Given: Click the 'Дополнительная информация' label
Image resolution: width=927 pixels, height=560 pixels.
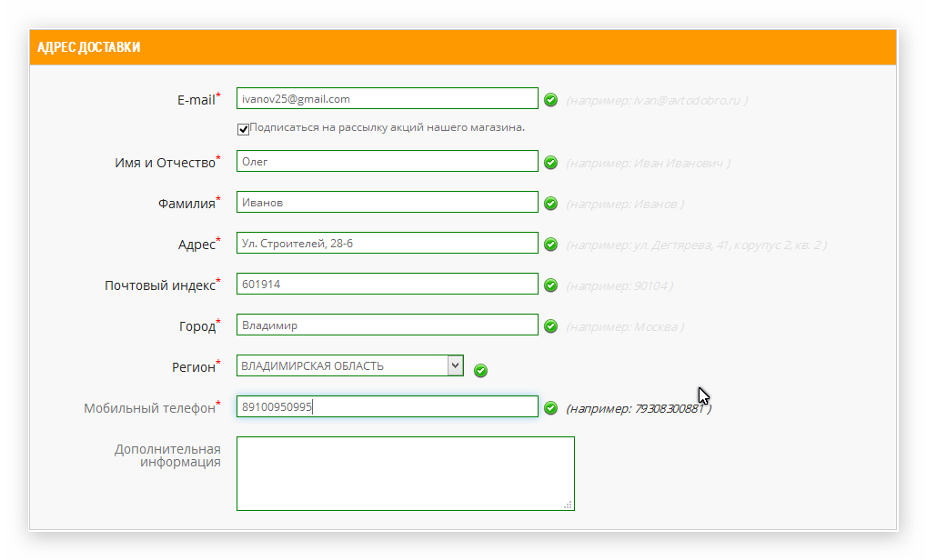Looking at the screenshot, I should click(x=168, y=455).
